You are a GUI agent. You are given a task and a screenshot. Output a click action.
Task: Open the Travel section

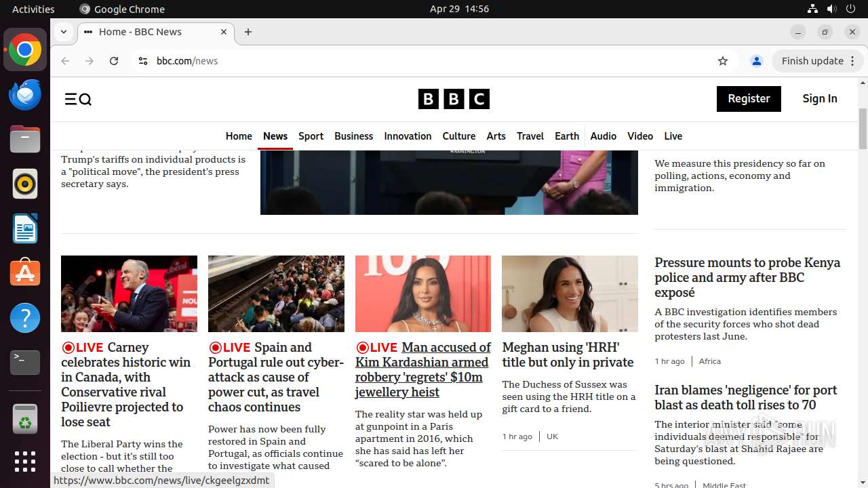click(x=530, y=136)
